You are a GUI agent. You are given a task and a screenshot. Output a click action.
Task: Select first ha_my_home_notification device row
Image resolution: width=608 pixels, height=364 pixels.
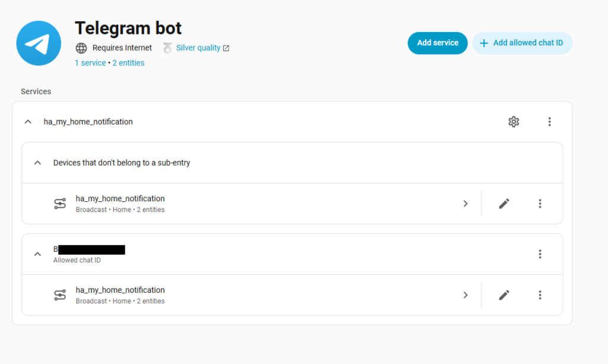[237, 204]
